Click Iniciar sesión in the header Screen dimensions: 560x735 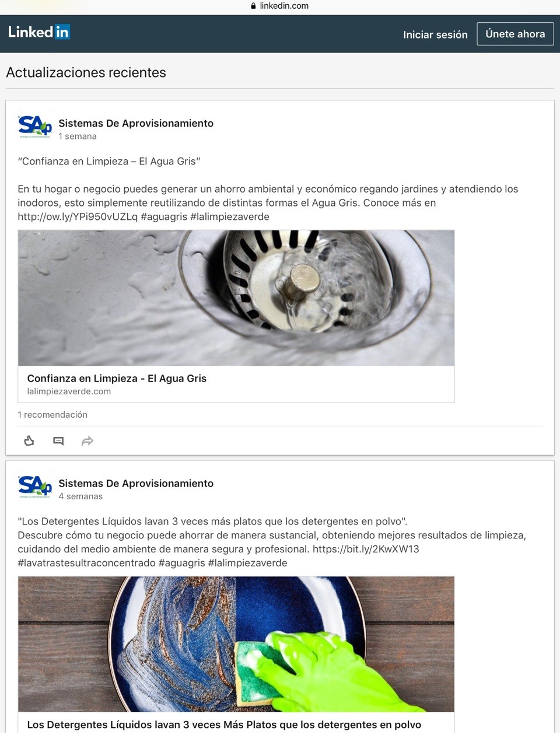point(435,34)
